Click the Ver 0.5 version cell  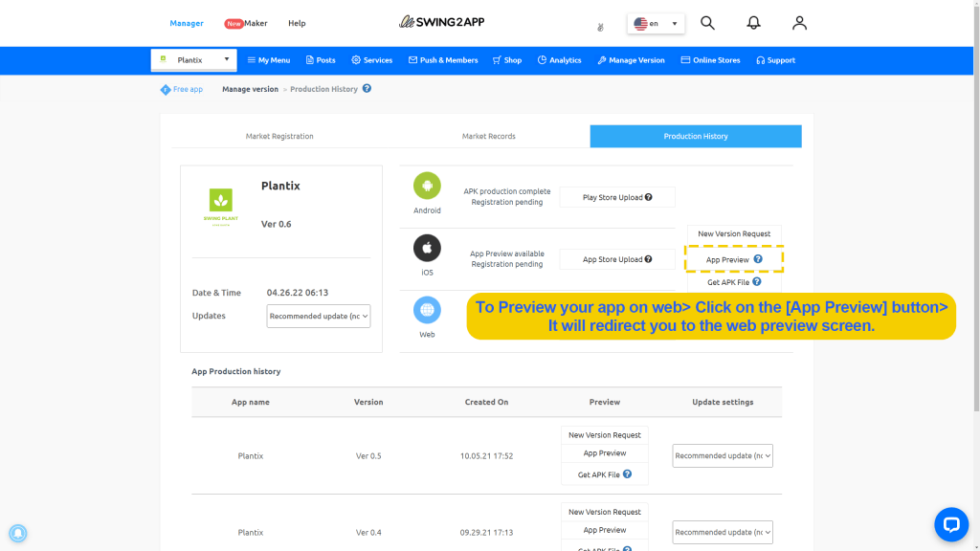[x=368, y=456]
